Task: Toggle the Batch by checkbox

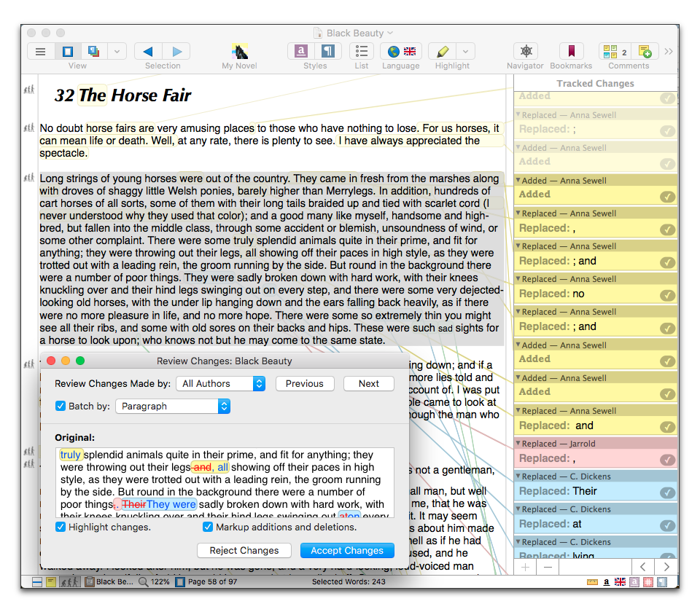Action: [x=61, y=406]
